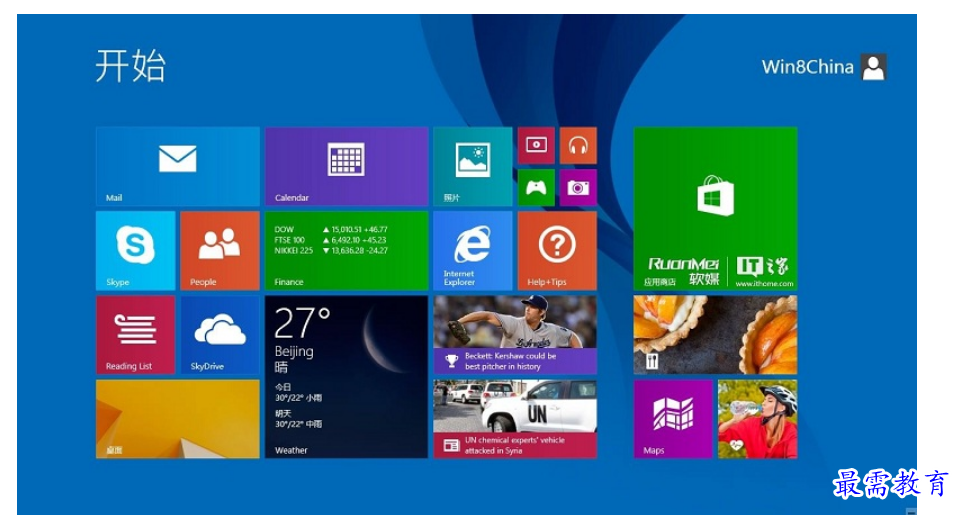The width and height of the screenshot is (957, 515).
Task: Open the Mail tile
Action: [178, 166]
